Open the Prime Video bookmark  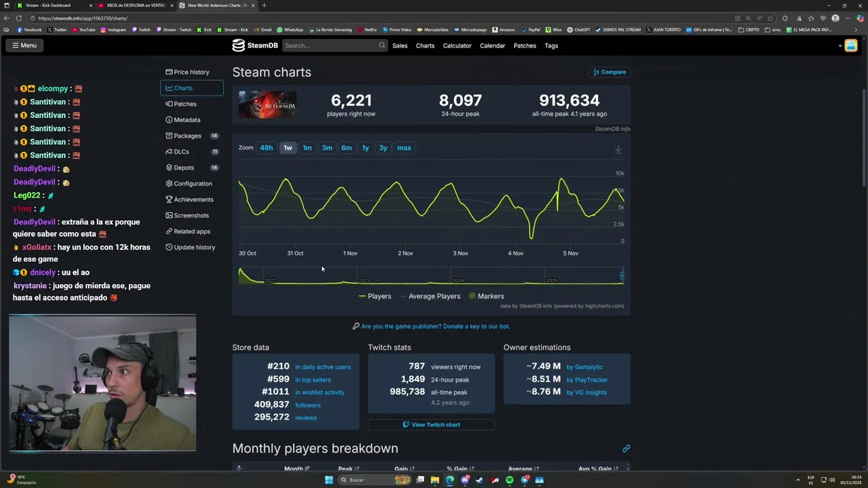pos(397,30)
